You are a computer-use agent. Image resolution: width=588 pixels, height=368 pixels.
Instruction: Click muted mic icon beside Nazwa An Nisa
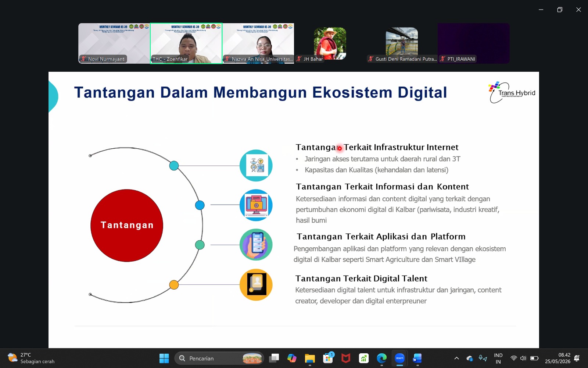pyautogui.click(x=227, y=59)
